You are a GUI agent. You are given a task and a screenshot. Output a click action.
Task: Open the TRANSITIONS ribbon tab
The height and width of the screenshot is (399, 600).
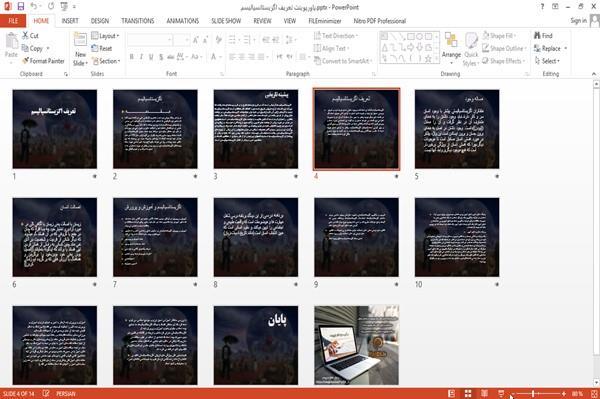[x=138, y=21]
